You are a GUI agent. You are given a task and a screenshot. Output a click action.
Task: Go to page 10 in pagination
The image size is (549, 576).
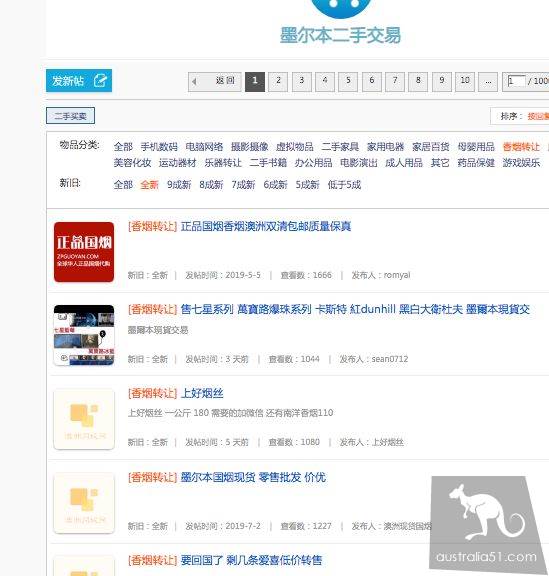point(465,81)
